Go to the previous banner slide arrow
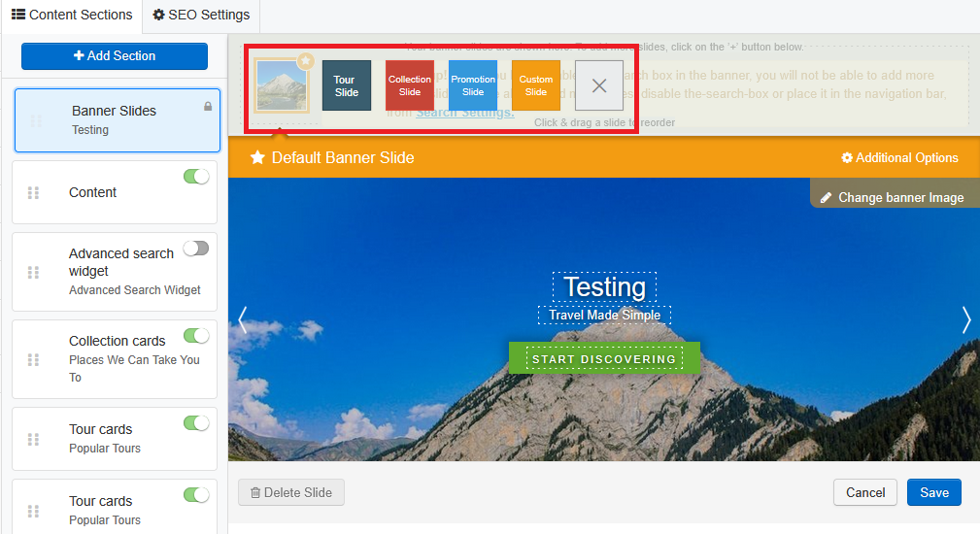This screenshot has height=534, width=980. (243, 320)
